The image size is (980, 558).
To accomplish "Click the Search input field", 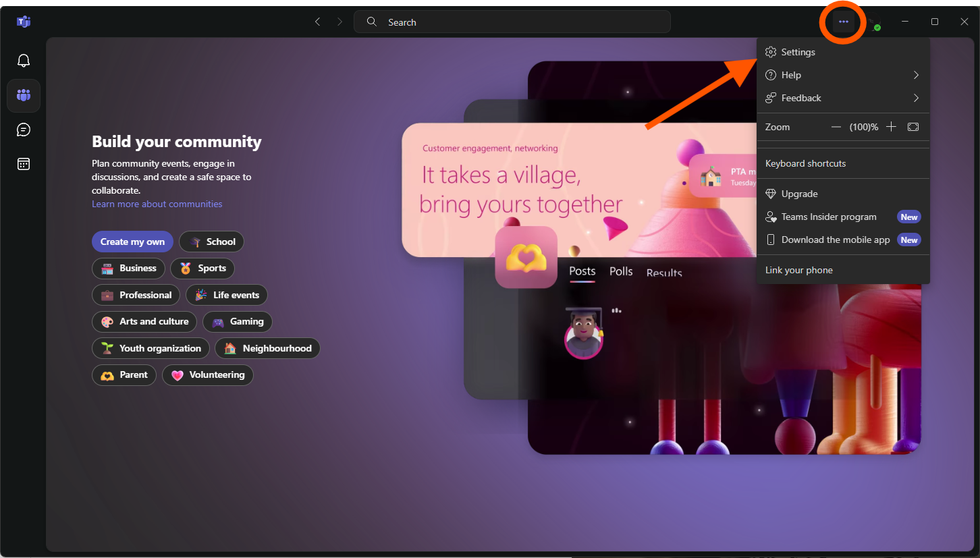I will (512, 22).
